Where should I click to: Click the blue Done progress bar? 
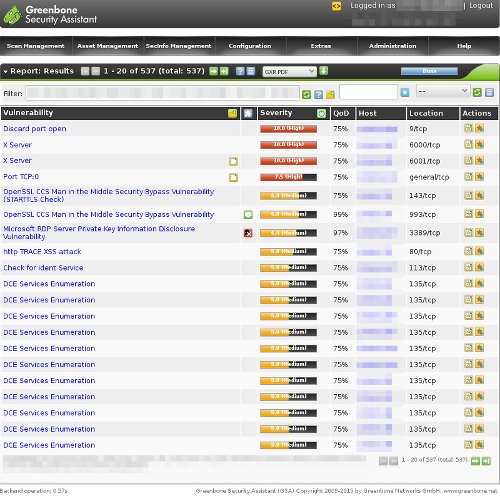pos(429,71)
